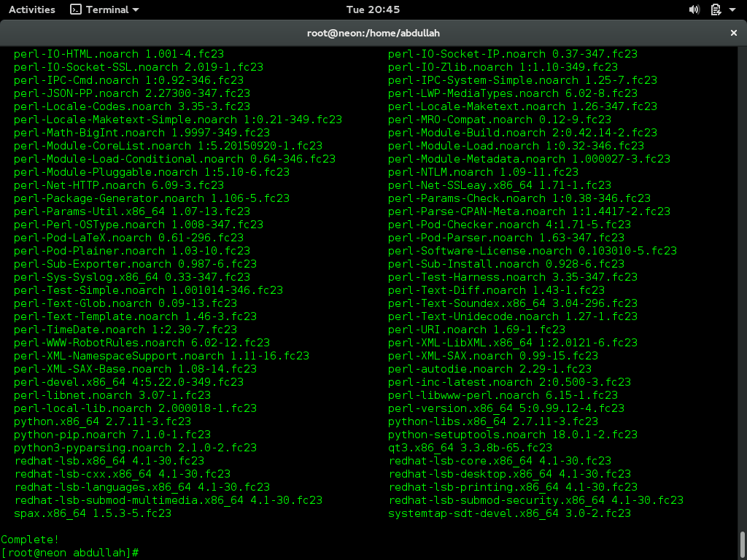Select perl-Module-Pluggable.noarch line
This screenshot has height=560, width=747.
[152, 172]
